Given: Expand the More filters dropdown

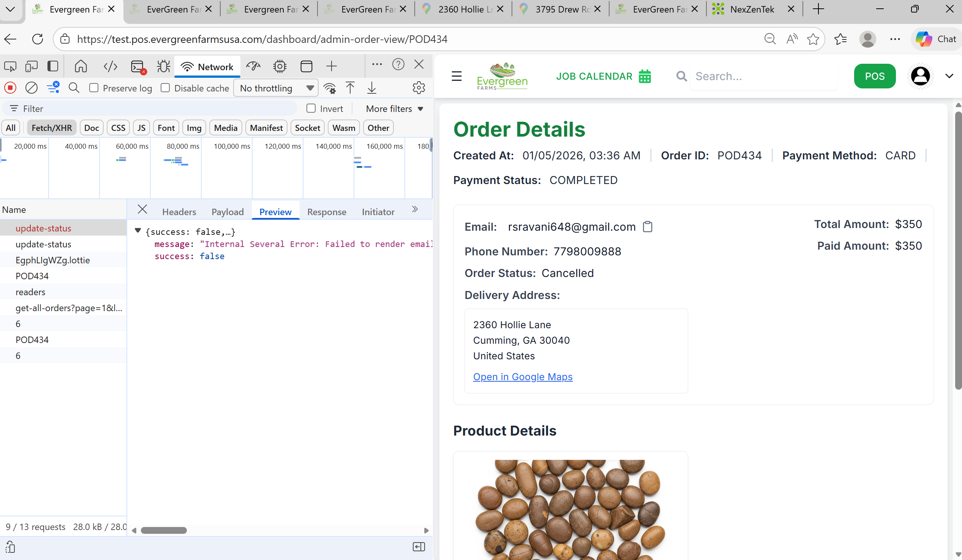Looking at the screenshot, I should point(394,109).
